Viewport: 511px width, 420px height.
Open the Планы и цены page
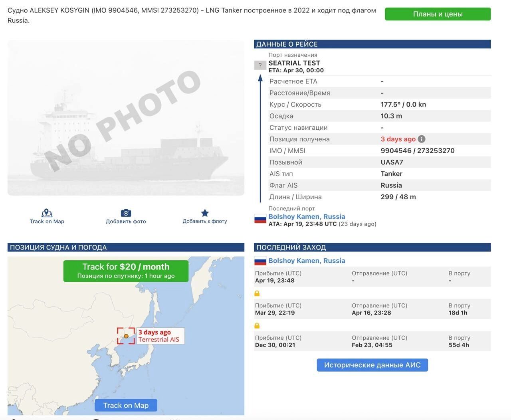438,14
